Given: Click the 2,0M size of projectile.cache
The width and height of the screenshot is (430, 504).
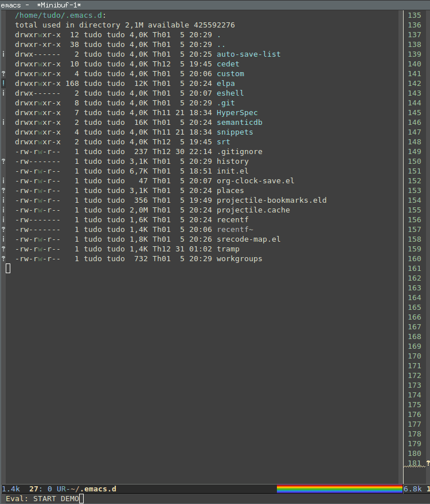Looking at the screenshot, I should click(139, 210).
